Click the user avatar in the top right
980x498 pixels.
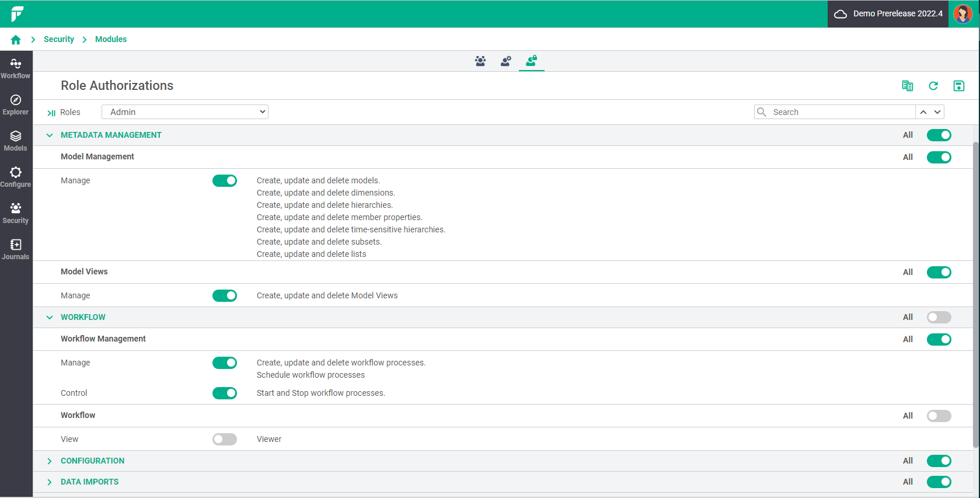coord(963,13)
